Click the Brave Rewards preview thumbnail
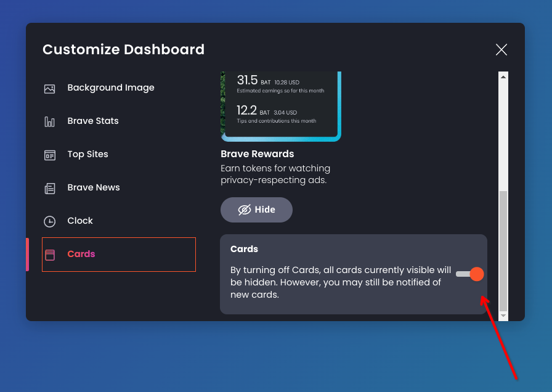 (x=280, y=106)
